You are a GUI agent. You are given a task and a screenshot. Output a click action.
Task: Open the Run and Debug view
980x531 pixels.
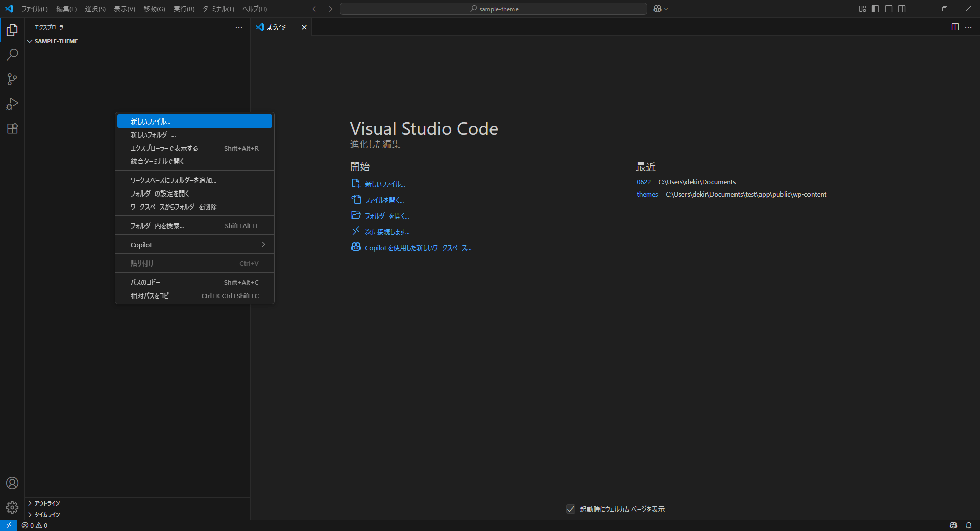point(12,104)
